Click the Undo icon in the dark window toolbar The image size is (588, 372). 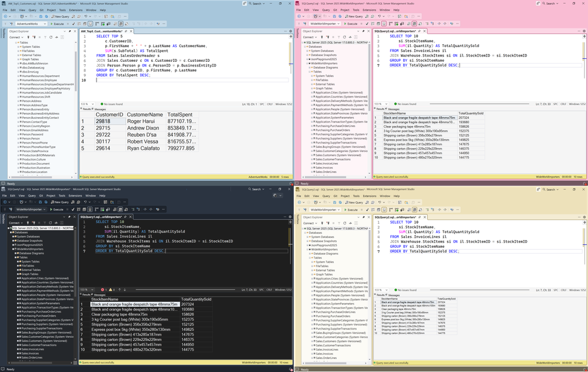(85, 202)
